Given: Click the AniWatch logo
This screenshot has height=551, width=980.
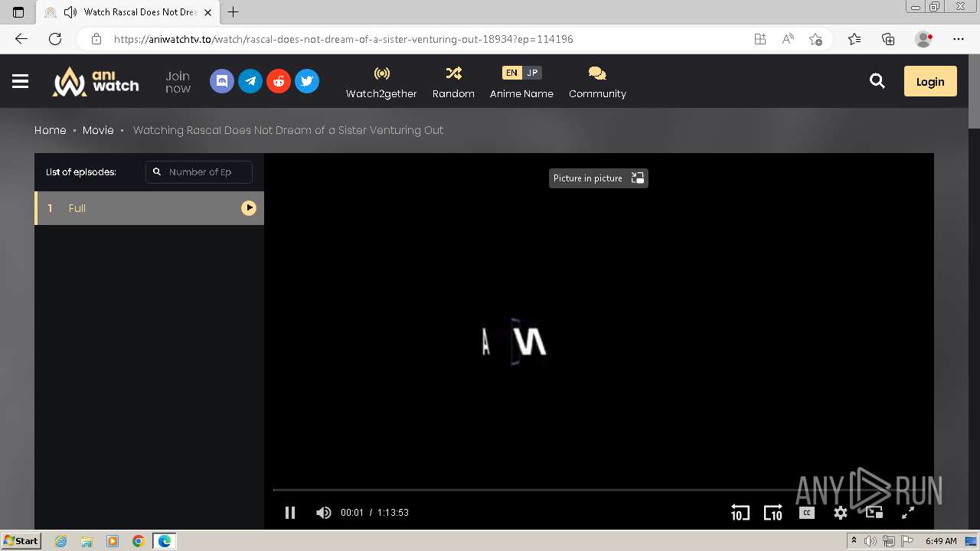Looking at the screenshot, I should (x=96, y=81).
